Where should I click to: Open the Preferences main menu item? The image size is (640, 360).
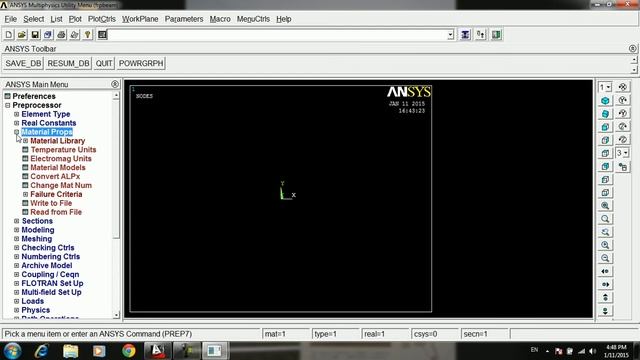(x=34, y=96)
